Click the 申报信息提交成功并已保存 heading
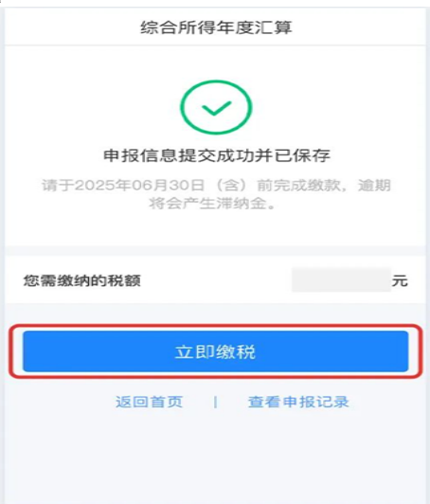430x504 pixels. coord(216,155)
